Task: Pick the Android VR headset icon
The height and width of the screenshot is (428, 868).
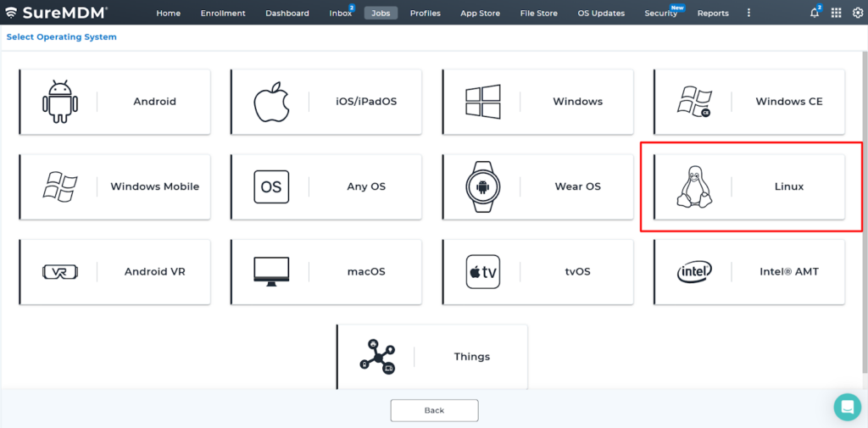Action: (x=59, y=272)
